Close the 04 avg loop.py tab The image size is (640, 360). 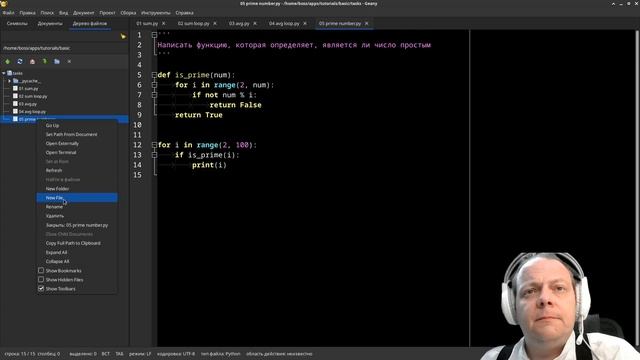(x=305, y=24)
